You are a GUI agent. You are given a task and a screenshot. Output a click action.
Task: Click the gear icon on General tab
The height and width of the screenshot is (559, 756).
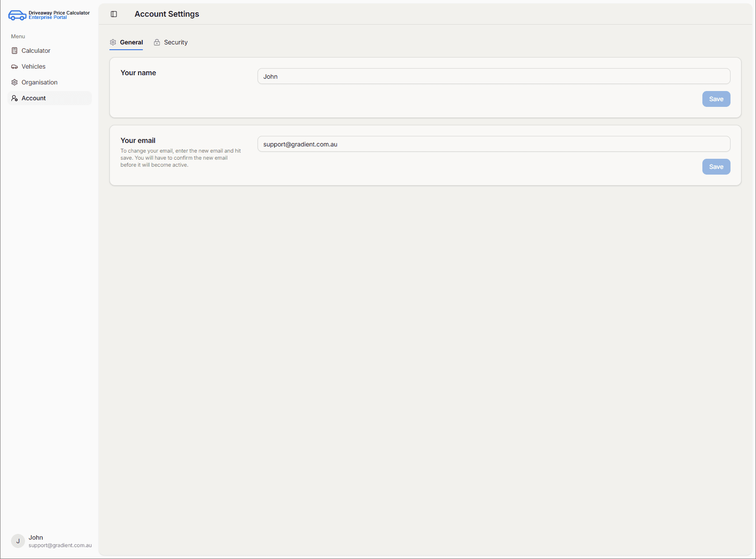click(113, 42)
